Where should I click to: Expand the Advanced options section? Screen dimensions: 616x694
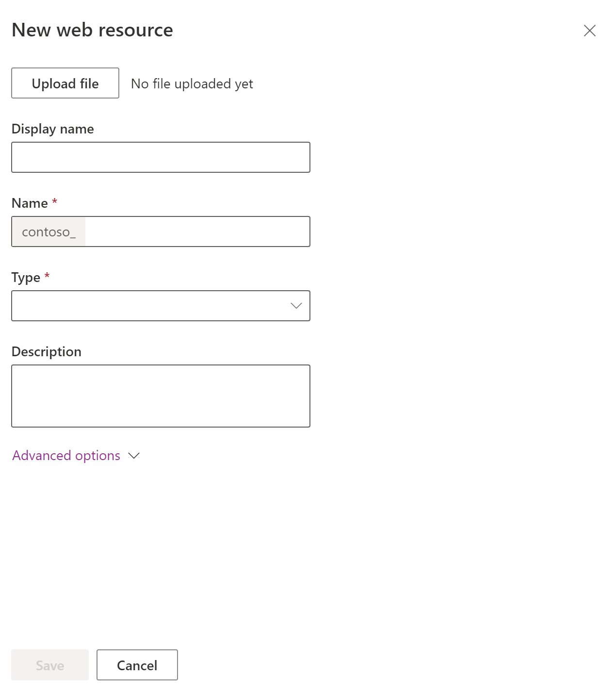[x=66, y=455]
